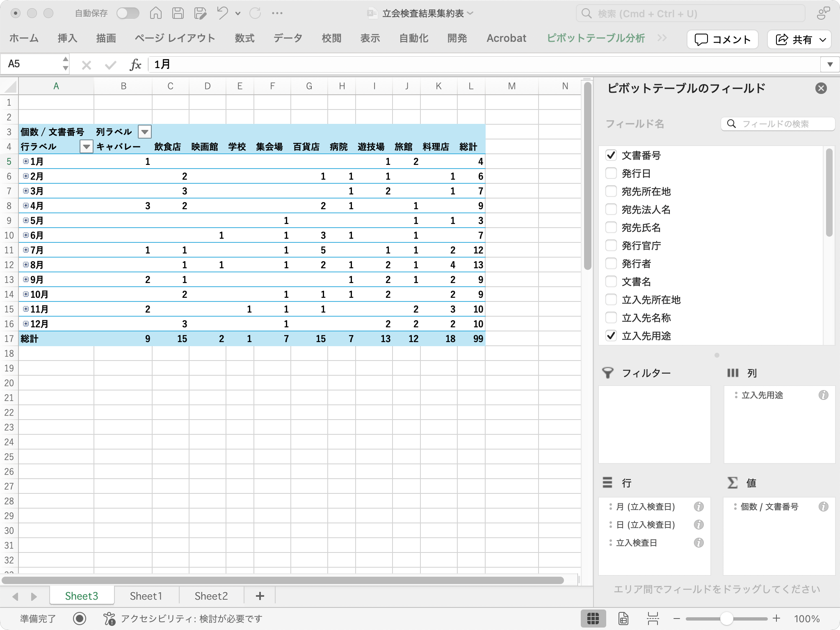
Task: Uncheck the 文書番号 field checkbox
Action: pos(611,155)
